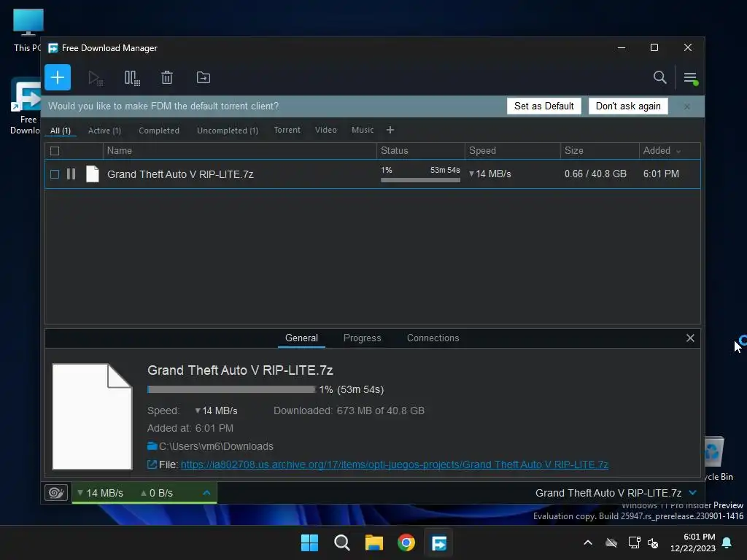This screenshot has height=560, width=747.
Task: Toggle snail mode icon in status bar
Action: click(56, 493)
